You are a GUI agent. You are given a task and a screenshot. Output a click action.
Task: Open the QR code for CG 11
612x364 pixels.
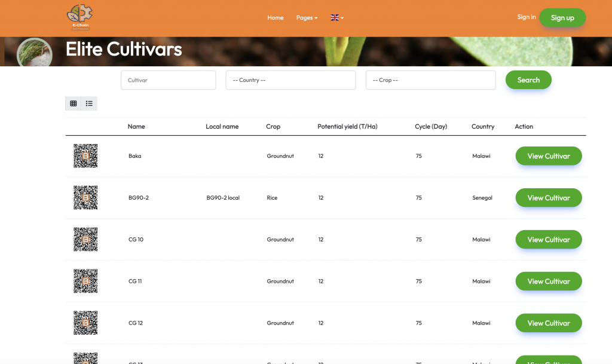coord(85,281)
